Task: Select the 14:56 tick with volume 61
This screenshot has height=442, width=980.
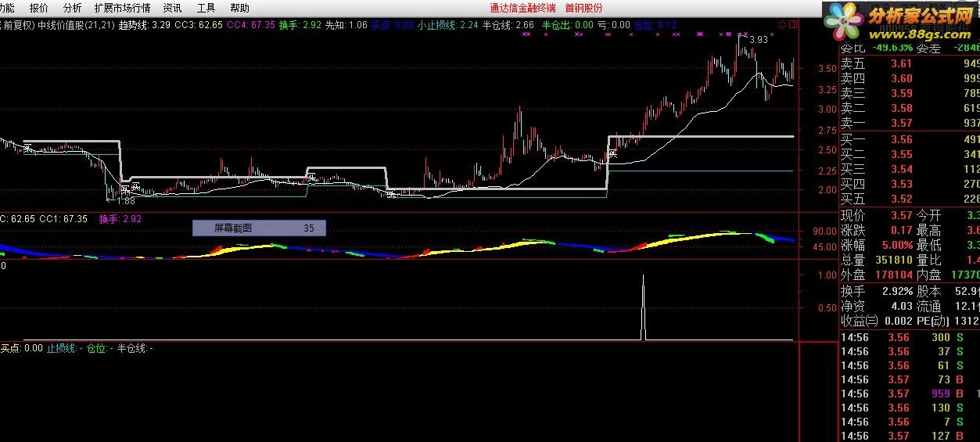Action: 910,365
